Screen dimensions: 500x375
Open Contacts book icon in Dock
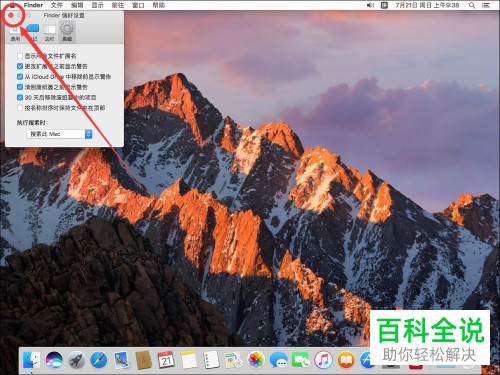click(x=144, y=360)
